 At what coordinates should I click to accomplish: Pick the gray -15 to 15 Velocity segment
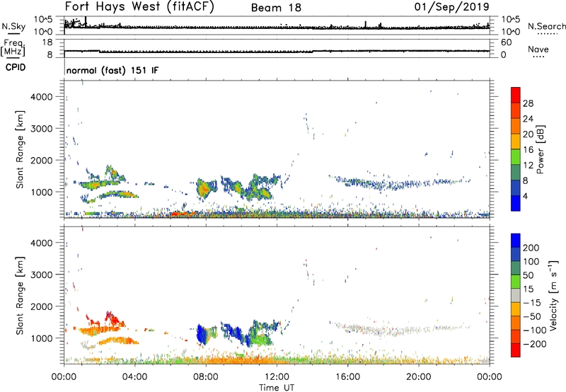[516, 296]
